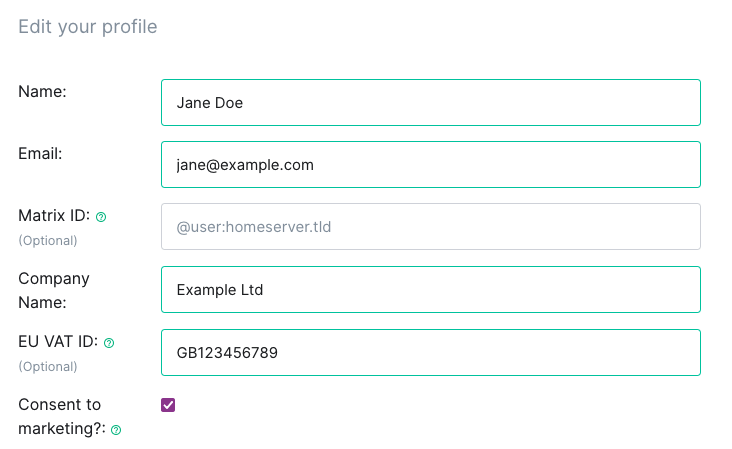Click the "EU VAT ID:" label text
This screenshot has height=449, width=732.
tap(58, 342)
